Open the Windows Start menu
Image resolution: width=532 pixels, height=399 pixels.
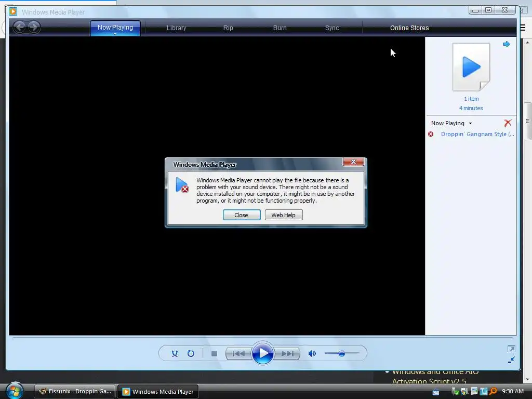15,391
